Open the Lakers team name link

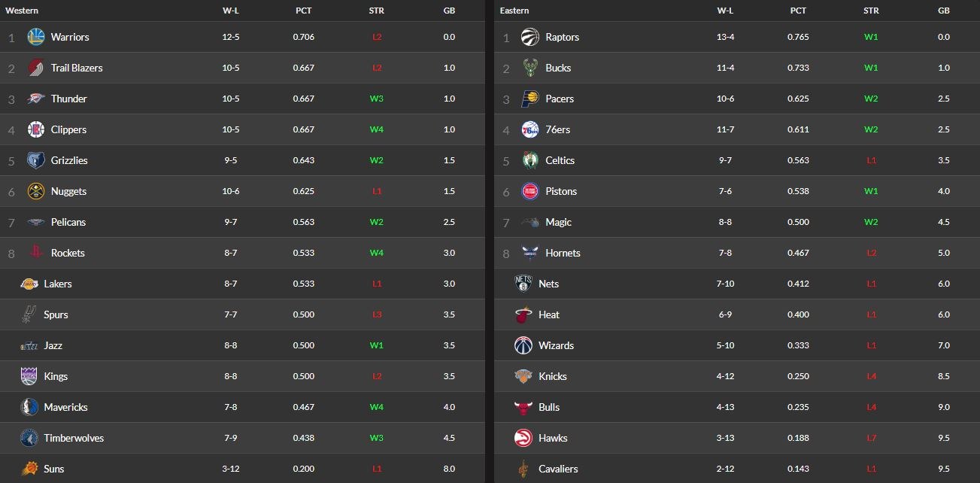pos(58,284)
